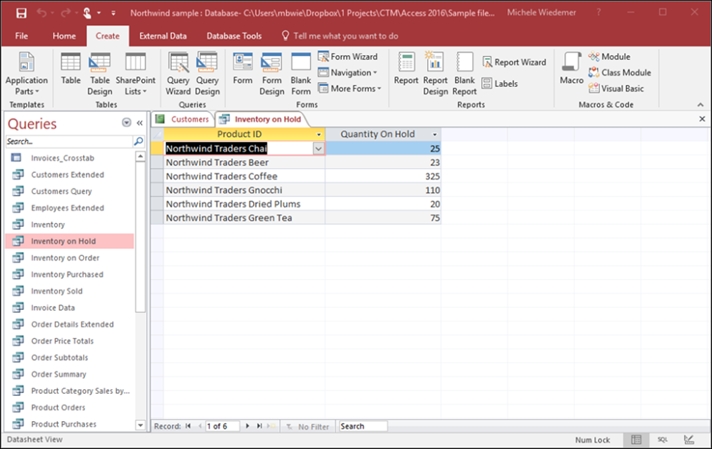Open the Employees Extended query
This screenshot has width=712, height=449.
click(68, 208)
